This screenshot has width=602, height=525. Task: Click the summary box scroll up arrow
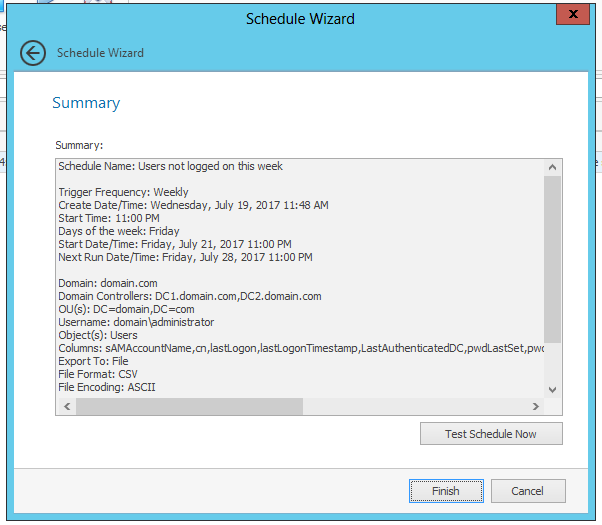pos(553,167)
